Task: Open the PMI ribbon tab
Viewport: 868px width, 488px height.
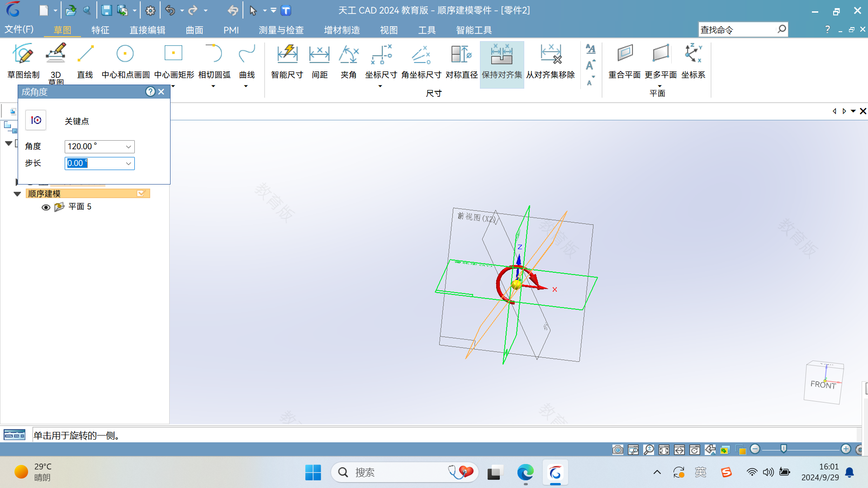Action: pyautogui.click(x=231, y=30)
